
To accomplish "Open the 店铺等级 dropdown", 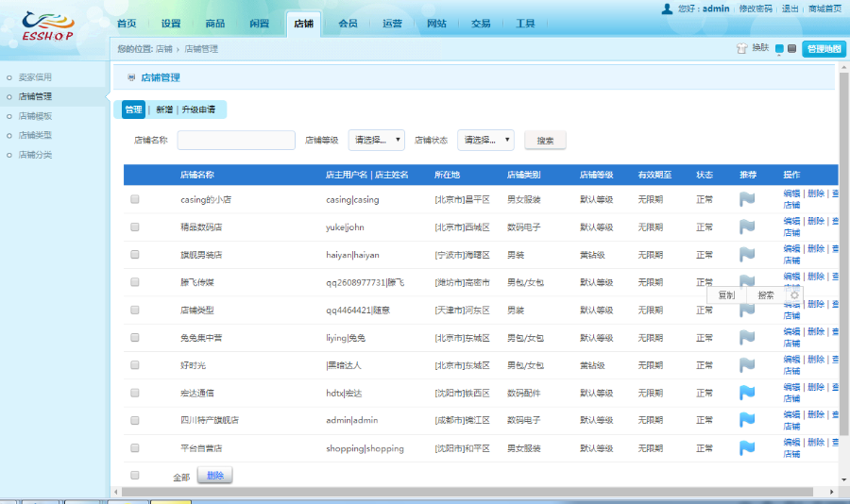I will pyautogui.click(x=377, y=140).
